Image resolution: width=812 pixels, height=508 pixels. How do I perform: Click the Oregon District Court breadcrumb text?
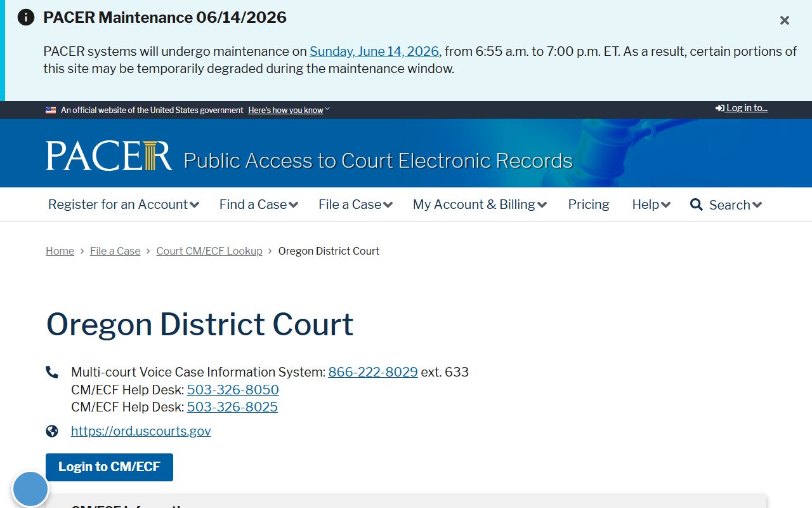(329, 251)
